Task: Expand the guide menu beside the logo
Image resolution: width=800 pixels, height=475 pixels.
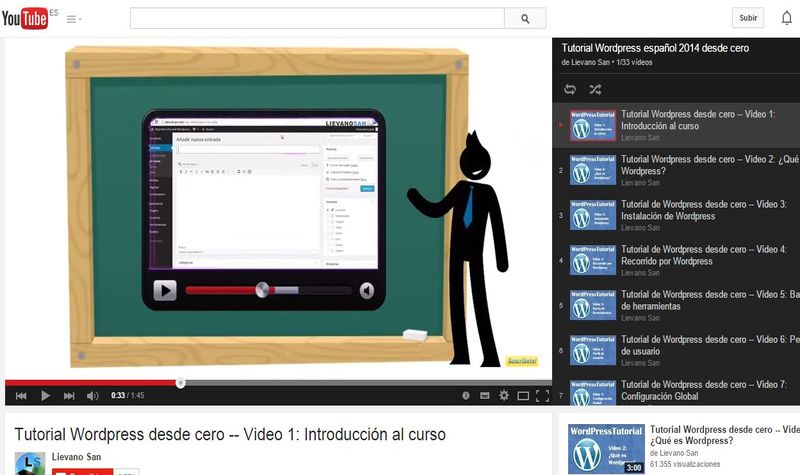Action: pyautogui.click(x=74, y=19)
